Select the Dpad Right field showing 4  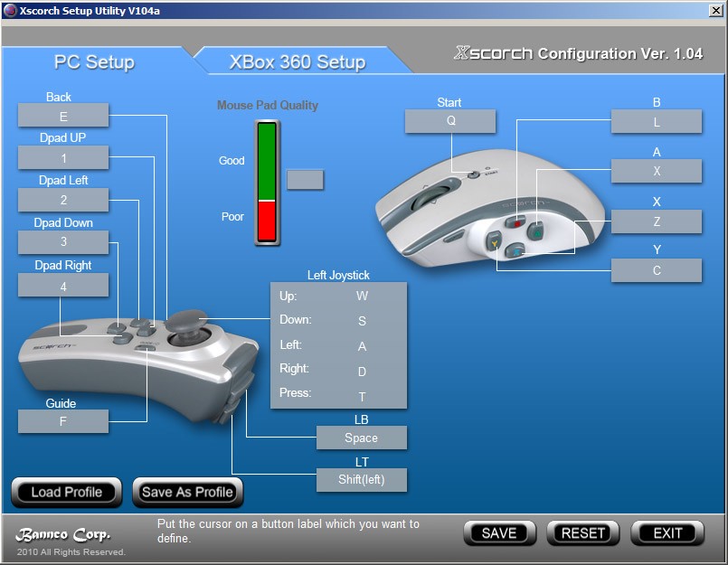(x=63, y=285)
